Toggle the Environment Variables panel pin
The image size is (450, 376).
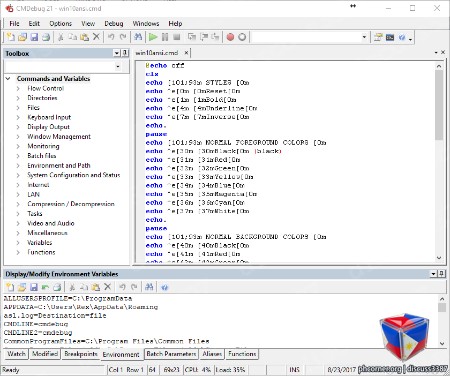click(441, 274)
